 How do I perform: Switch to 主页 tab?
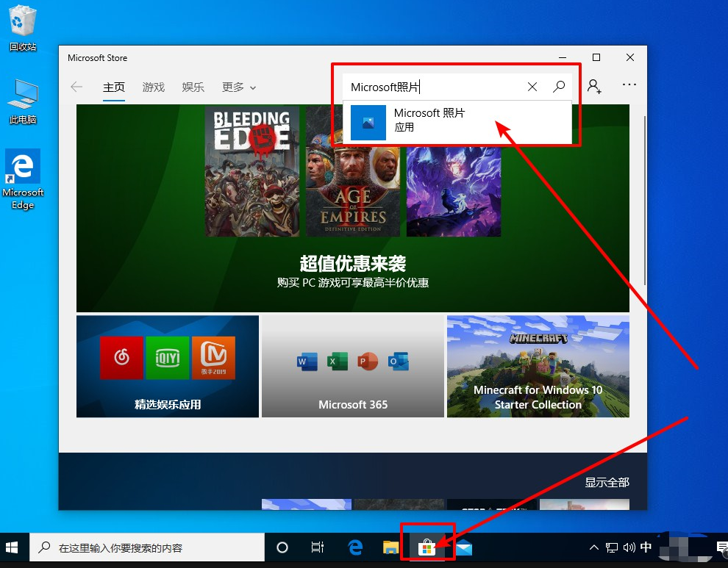pos(114,87)
